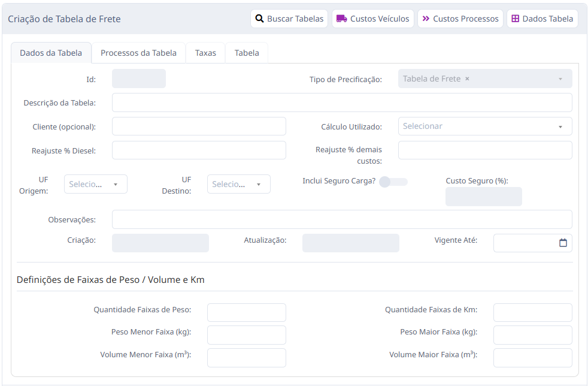
Task: Click the disabled Atualização field
Action: point(351,243)
